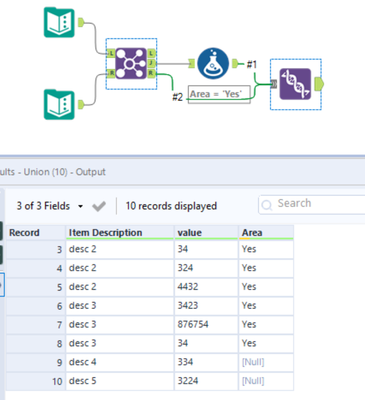365x400 pixels.
Task: Select record 6 row number
Action: pos(36,306)
